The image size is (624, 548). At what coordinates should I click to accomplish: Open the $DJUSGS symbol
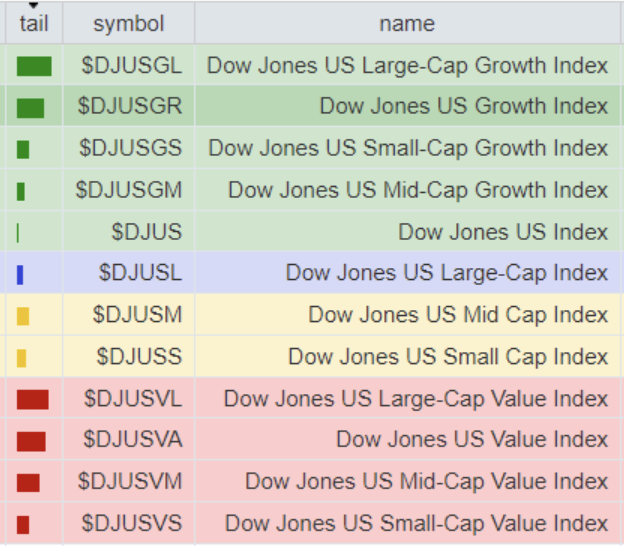click(131, 148)
